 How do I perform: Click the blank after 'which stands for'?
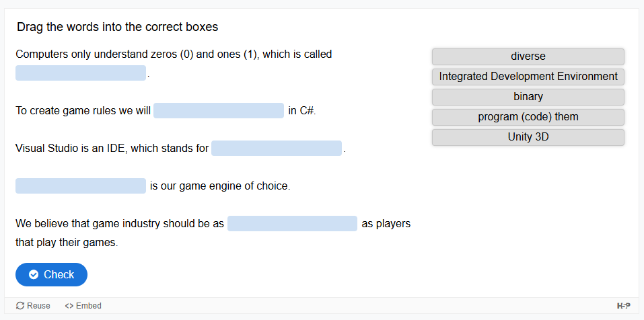pos(277,149)
